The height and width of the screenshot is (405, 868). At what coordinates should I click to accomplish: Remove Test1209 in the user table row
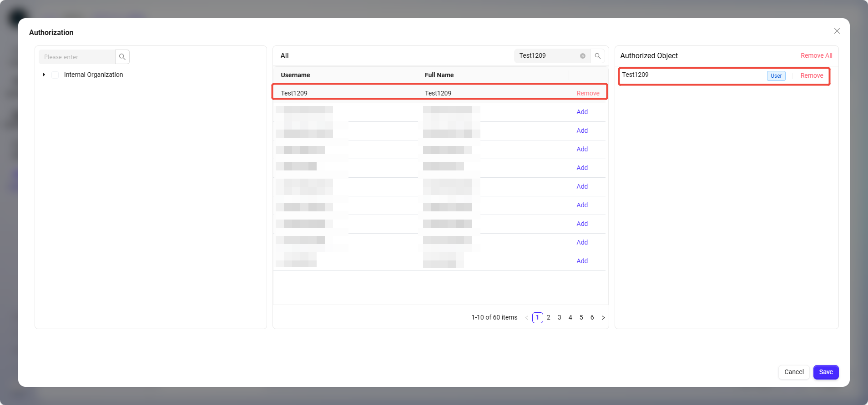point(588,93)
